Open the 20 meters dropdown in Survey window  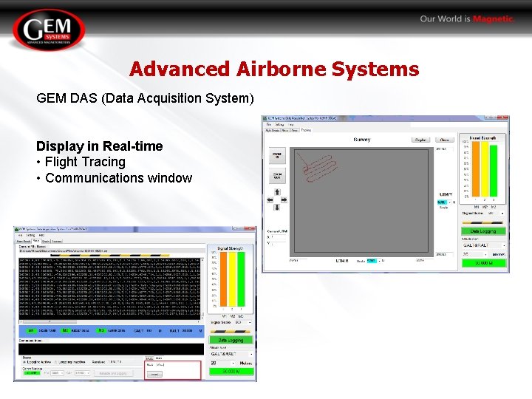475,254
